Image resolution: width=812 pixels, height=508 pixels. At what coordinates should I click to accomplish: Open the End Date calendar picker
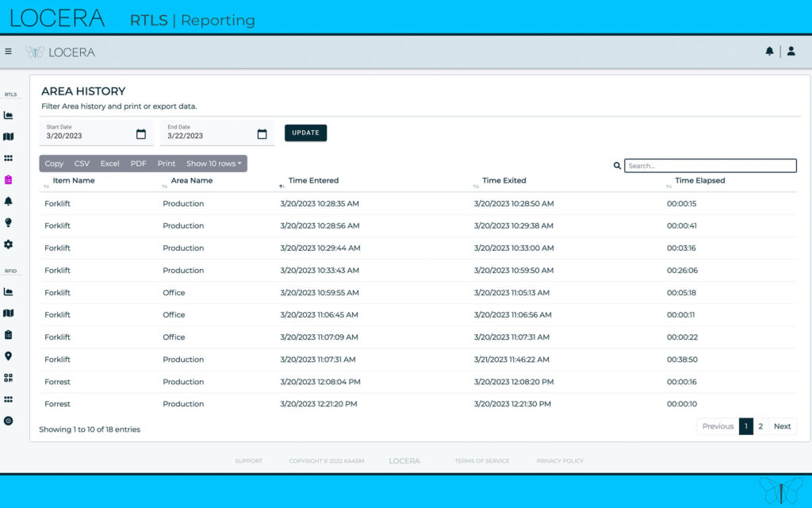tap(262, 133)
